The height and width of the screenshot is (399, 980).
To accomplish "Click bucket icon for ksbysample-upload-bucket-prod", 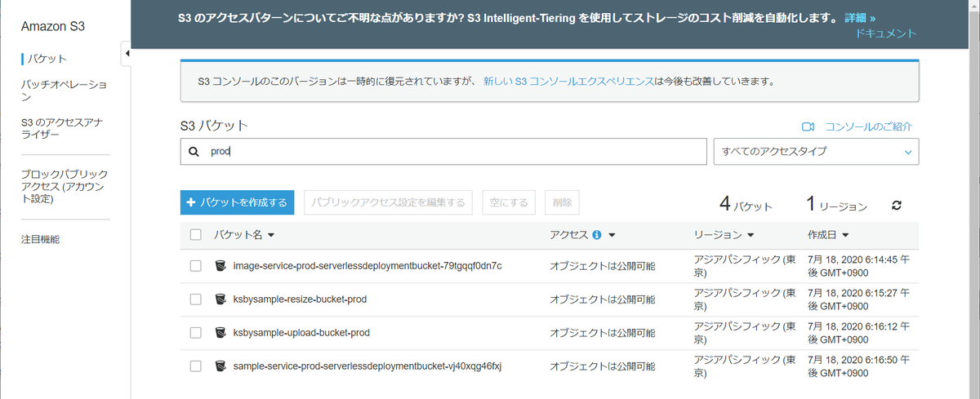I will 220,333.
